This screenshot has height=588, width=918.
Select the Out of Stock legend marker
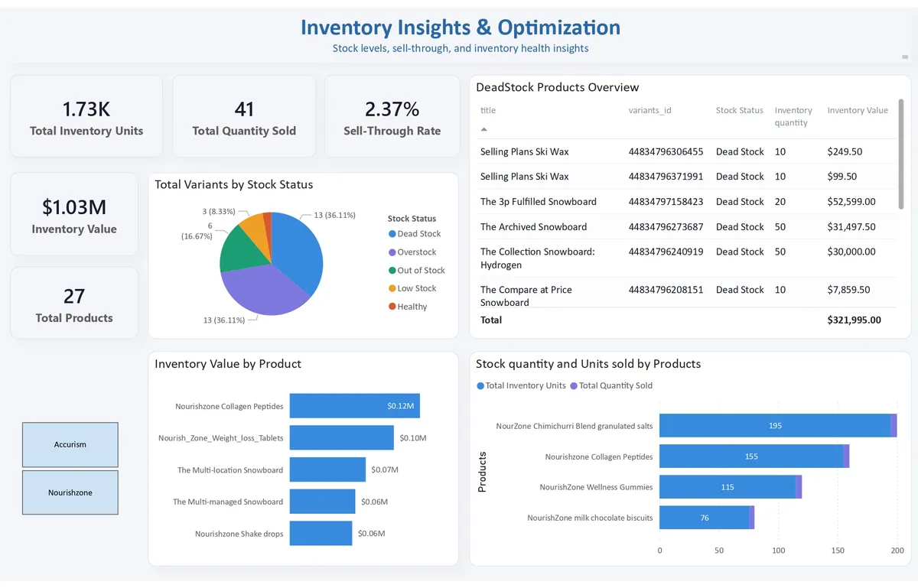point(392,271)
